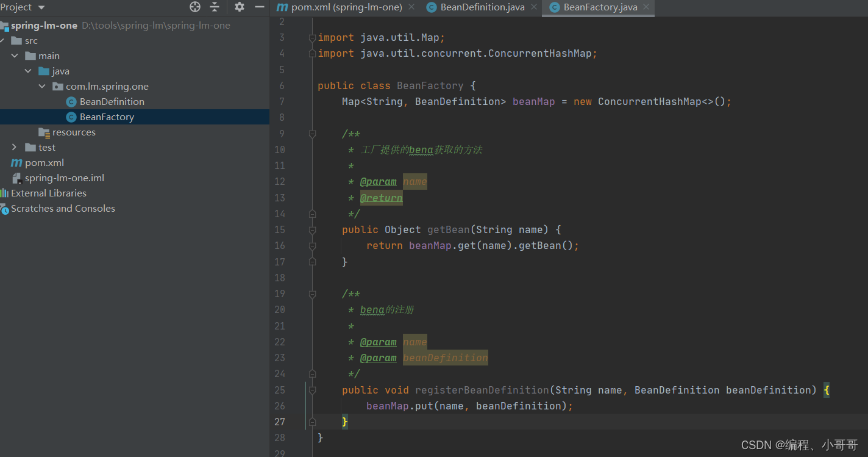Click the registerBeanDefinition method name

pos(482,390)
